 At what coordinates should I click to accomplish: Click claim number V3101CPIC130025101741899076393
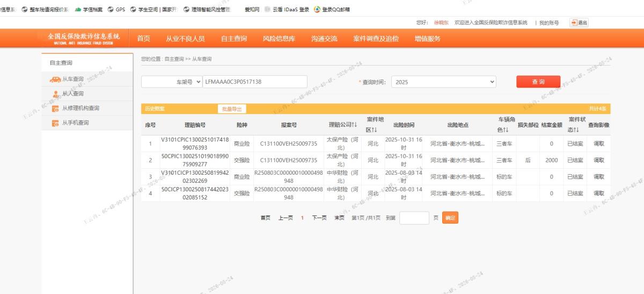195,144
